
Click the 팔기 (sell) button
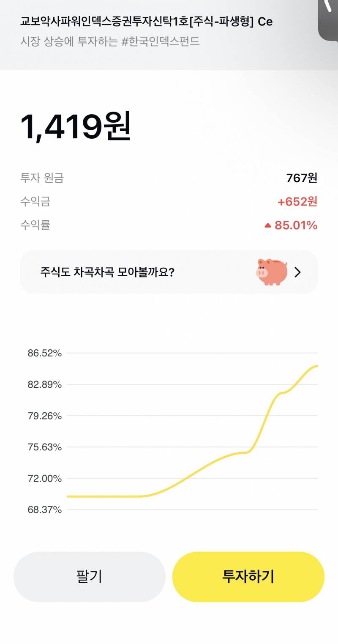(x=90, y=575)
